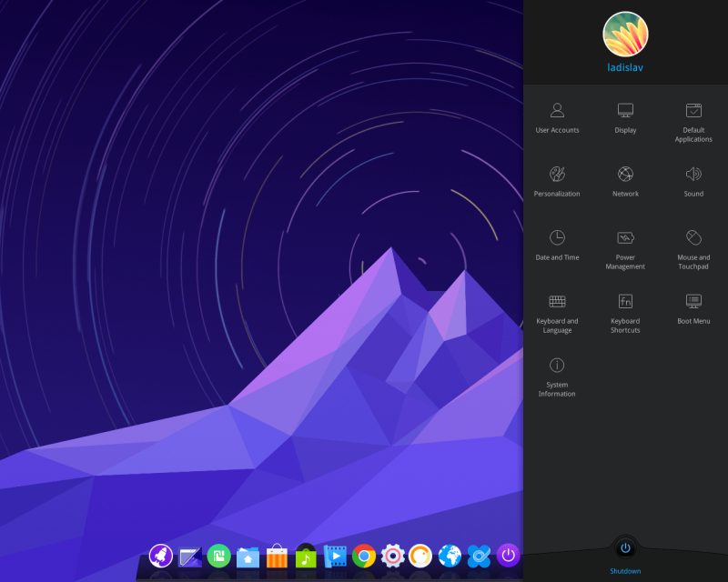Open the green Music player from the dock
Screen dimensions: 728x582
point(305,557)
